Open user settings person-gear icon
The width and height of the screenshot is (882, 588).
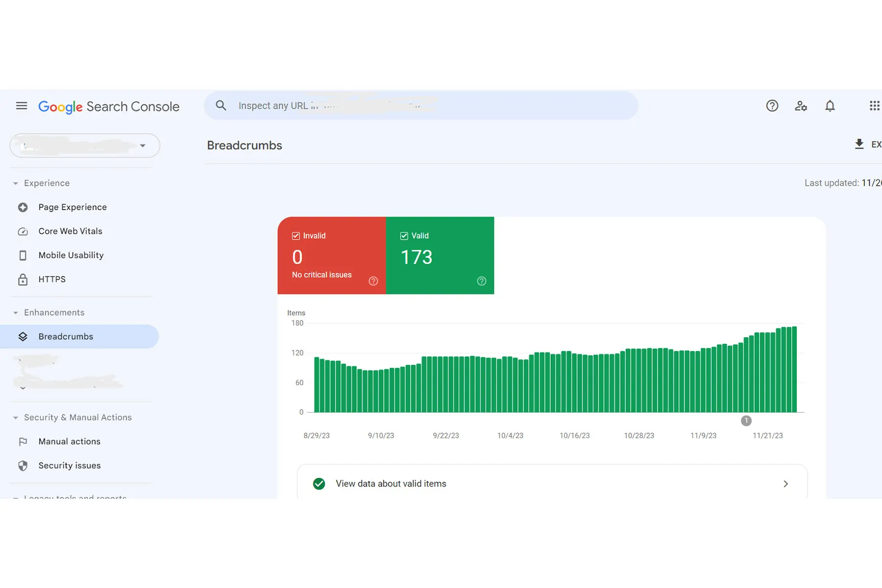point(801,106)
